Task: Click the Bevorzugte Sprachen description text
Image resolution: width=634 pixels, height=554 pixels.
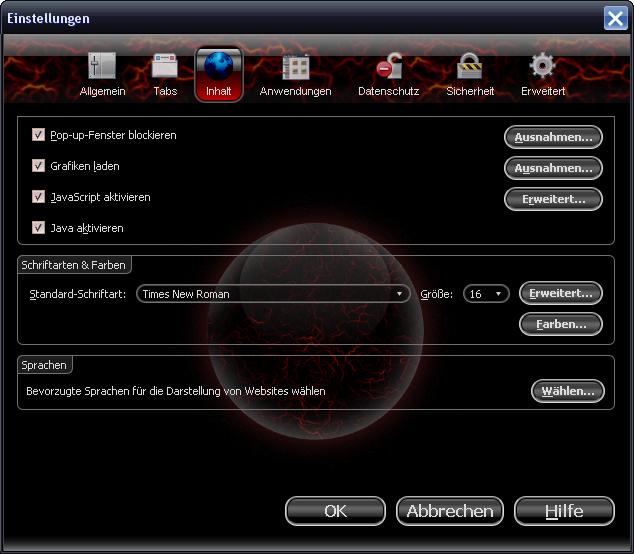Action: click(175, 391)
